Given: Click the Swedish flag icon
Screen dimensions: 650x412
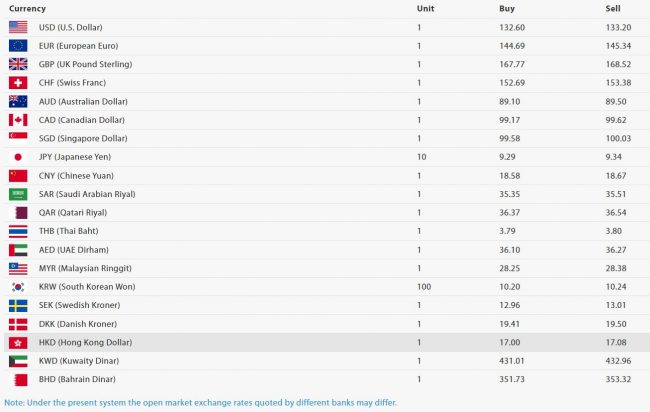Looking at the screenshot, I should click(x=18, y=305).
